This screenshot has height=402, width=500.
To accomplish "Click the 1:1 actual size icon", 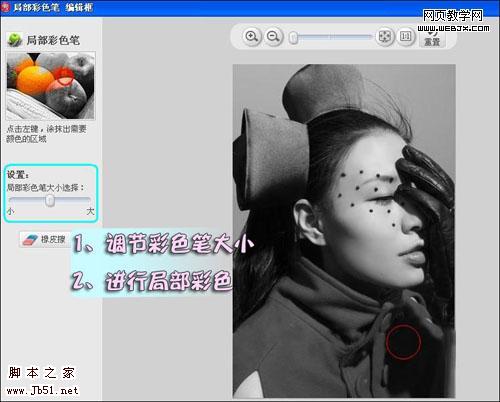I will (x=405, y=36).
